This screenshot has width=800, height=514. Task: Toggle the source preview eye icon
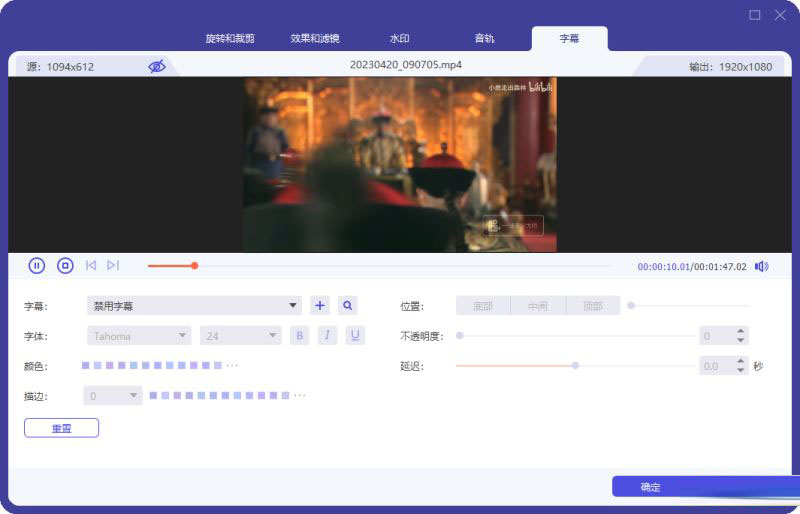click(157, 66)
